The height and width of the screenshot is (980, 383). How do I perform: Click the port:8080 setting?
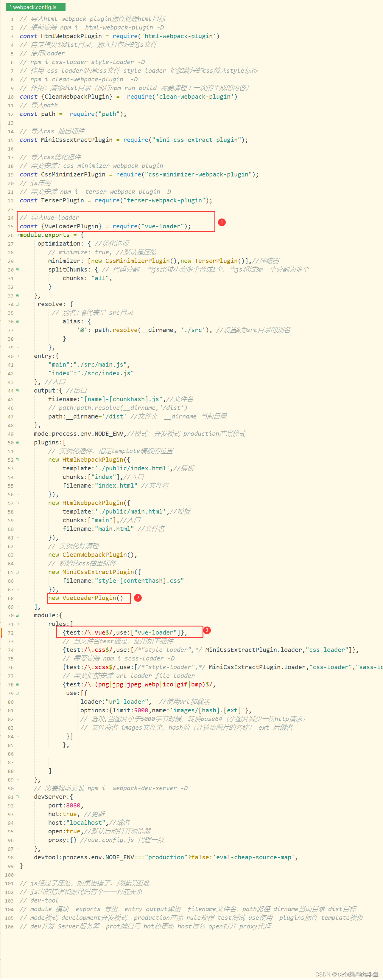point(66,806)
